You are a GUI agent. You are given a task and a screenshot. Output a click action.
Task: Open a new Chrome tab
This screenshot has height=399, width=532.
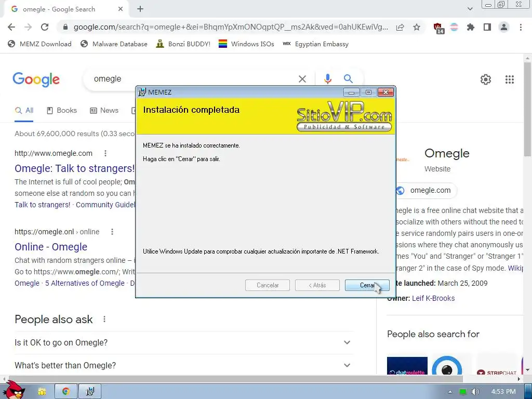point(140,9)
